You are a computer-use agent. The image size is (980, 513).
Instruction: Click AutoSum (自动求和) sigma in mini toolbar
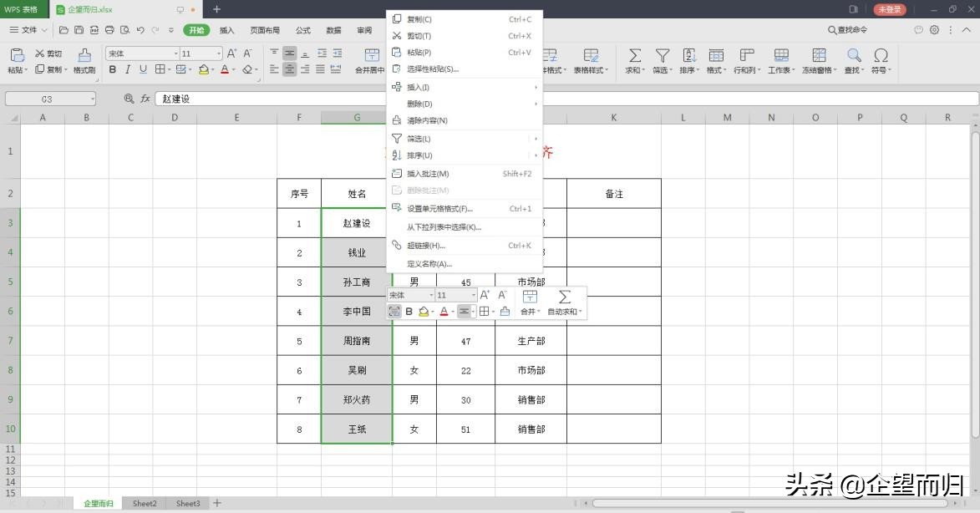[x=565, y=296]
